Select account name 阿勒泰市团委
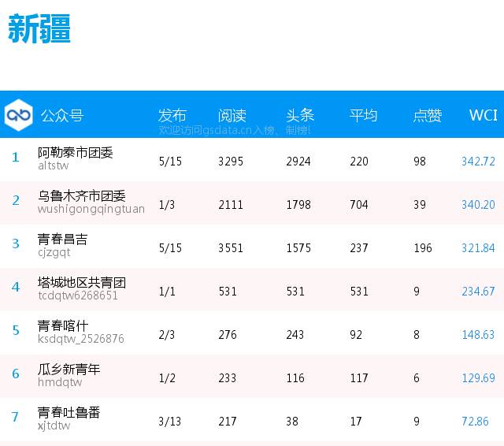This screenshot has height=446, width=504. point(76,152)
